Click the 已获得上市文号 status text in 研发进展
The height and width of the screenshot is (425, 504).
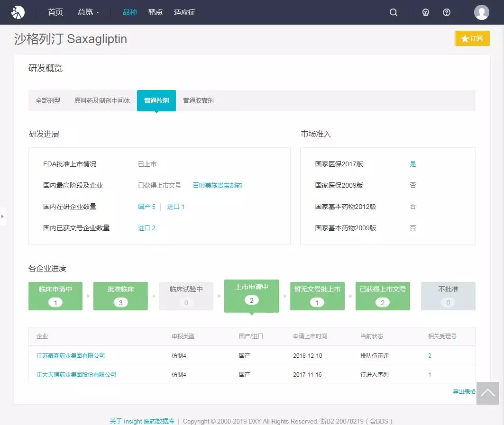pos(159,185)
